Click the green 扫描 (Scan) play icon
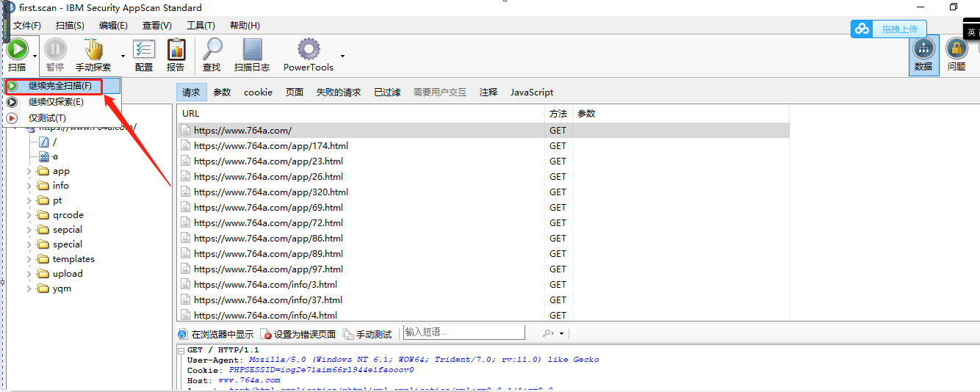The height and width of the screenshot is (392, 980). (17, 48)
